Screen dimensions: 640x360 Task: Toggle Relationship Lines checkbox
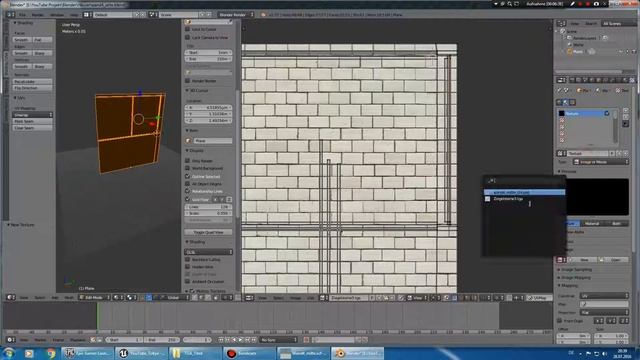[x=188, y=191]
